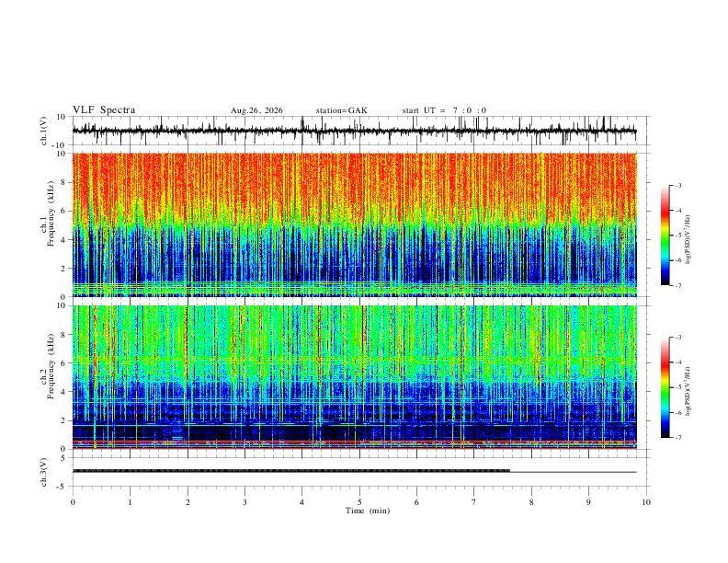This screenshot has width=728, height=563.
Task: Click the 'ch.1(V)' waveform axis label
Action: 44,131
